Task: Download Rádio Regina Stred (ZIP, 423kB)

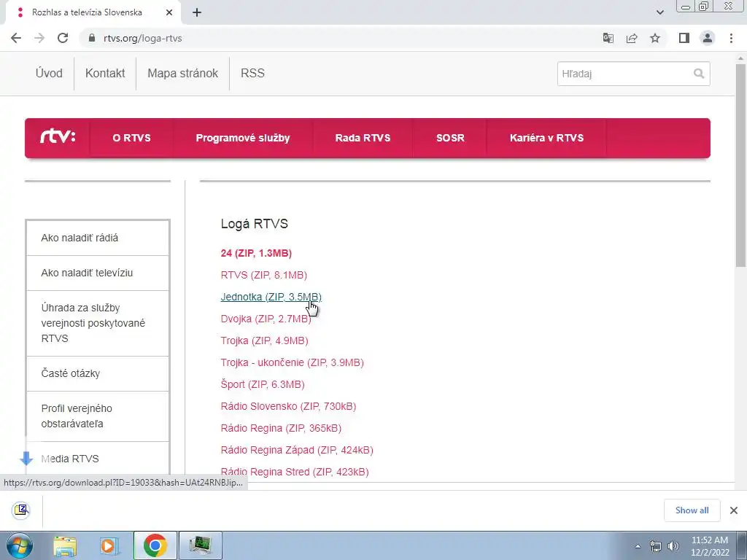Action: (295, 472)
